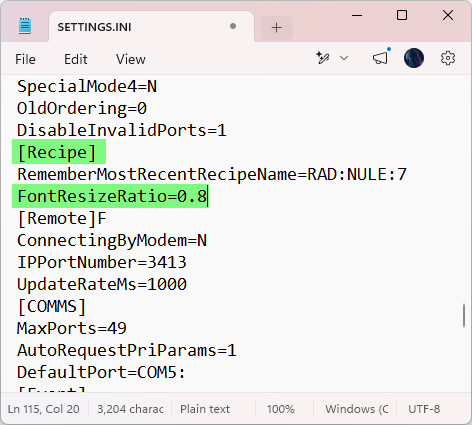The image size is (472, 425).
Task: Click line DefaultPort=COM5:
Action: click(101, 372)
